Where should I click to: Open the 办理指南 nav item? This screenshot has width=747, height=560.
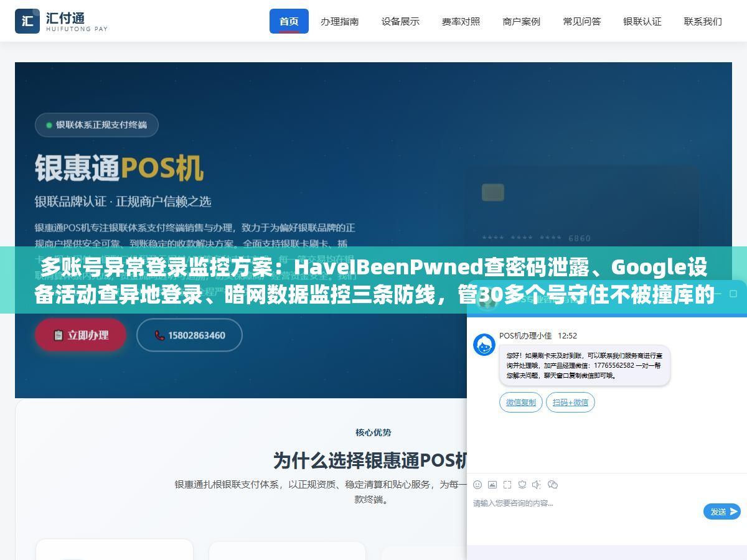pos(340,21)
